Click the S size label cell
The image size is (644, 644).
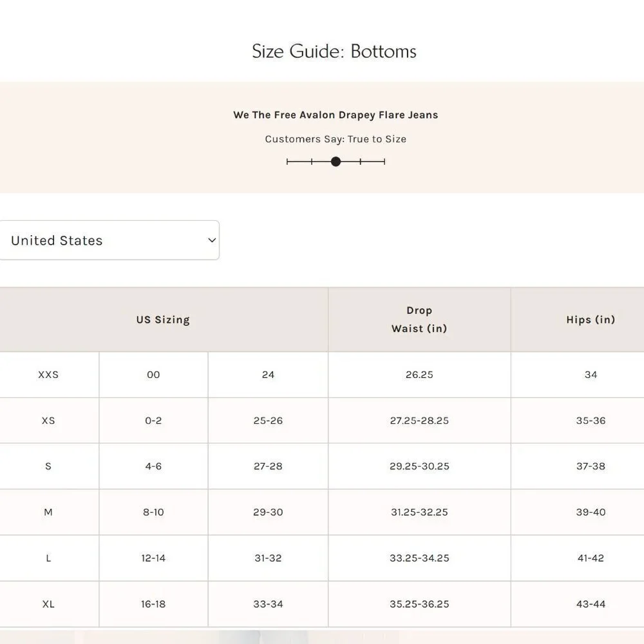pyautogui.click(x=48, y=466)
